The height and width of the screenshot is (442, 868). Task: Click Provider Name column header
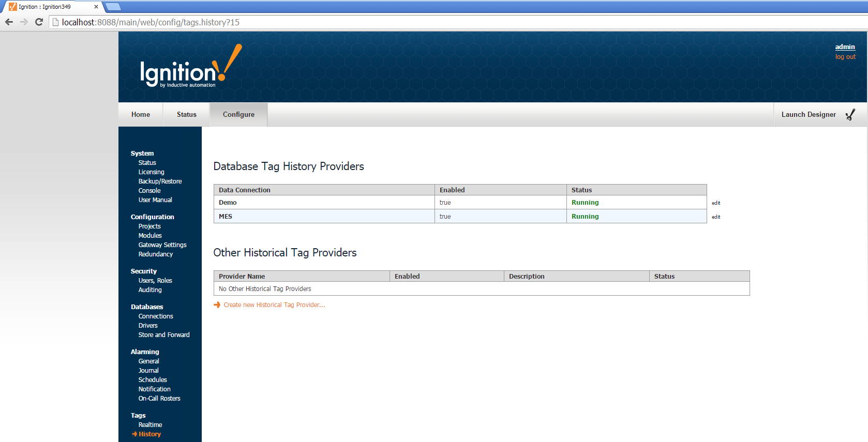click(302, 277)
